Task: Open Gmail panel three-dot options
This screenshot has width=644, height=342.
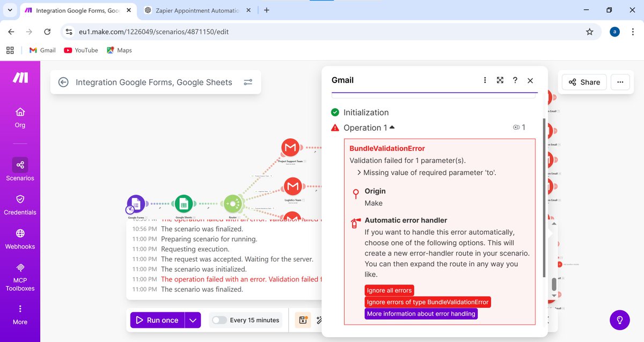Action: pos(485,80)
